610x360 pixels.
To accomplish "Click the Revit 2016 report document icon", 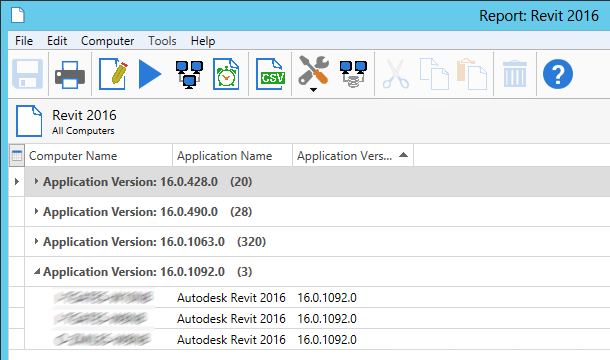I will click(29, 121).
